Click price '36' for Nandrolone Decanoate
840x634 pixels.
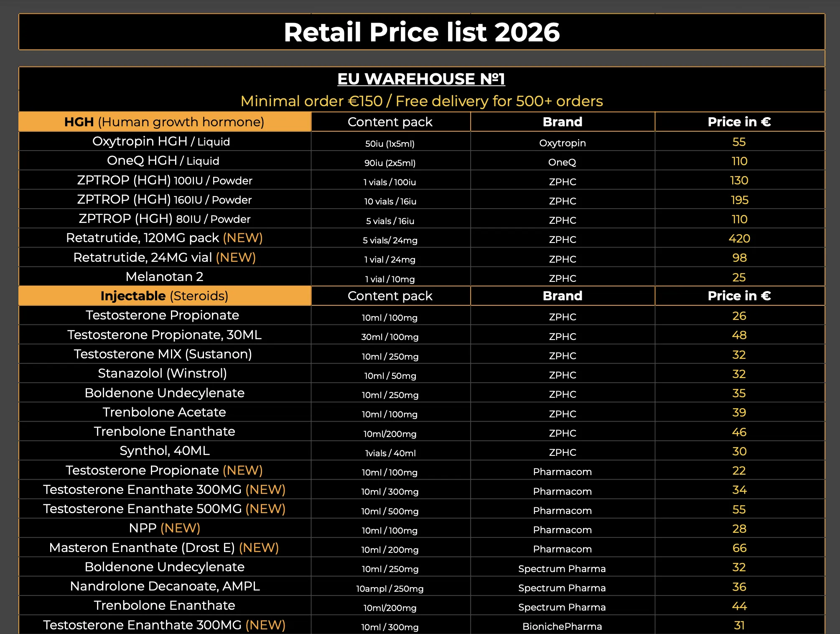point(739,587)
